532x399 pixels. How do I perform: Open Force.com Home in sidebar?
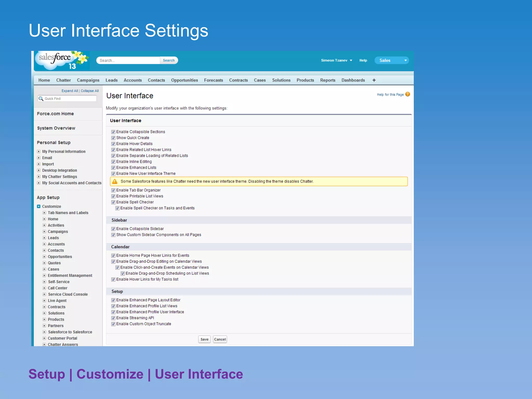point(55,114)
